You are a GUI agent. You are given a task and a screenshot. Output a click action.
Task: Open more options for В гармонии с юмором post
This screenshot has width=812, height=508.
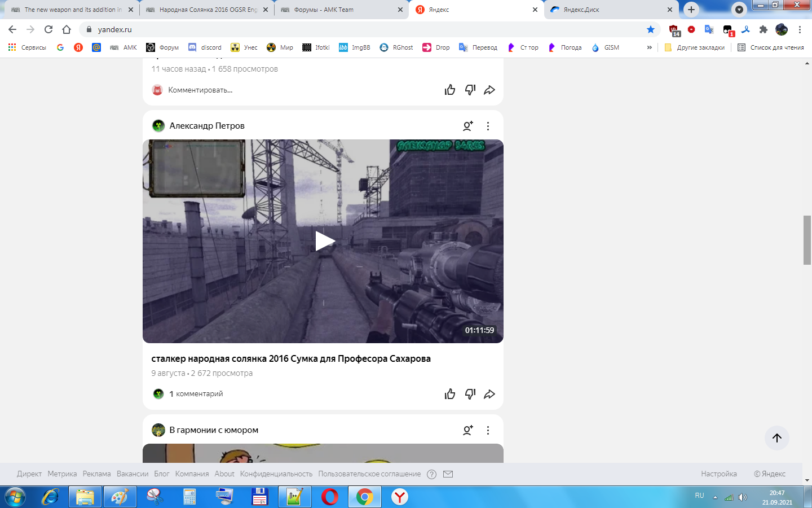pyautogui.click(x=488, y=430)
